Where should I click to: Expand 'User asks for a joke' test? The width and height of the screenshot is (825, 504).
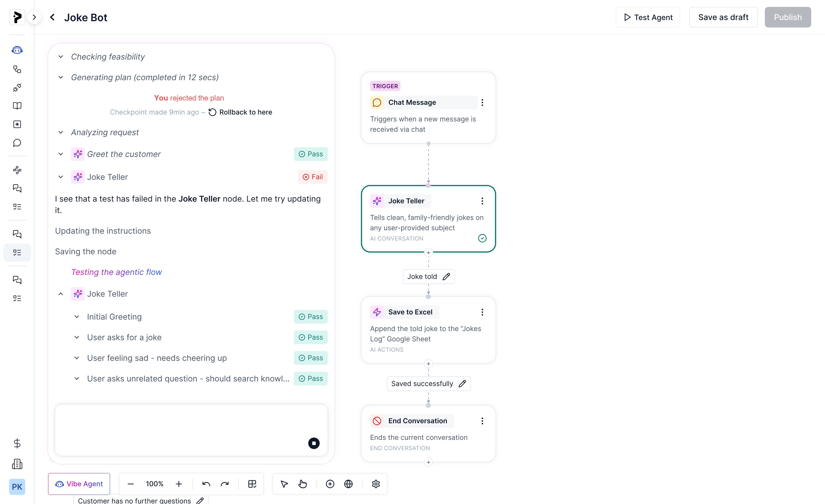77,337
